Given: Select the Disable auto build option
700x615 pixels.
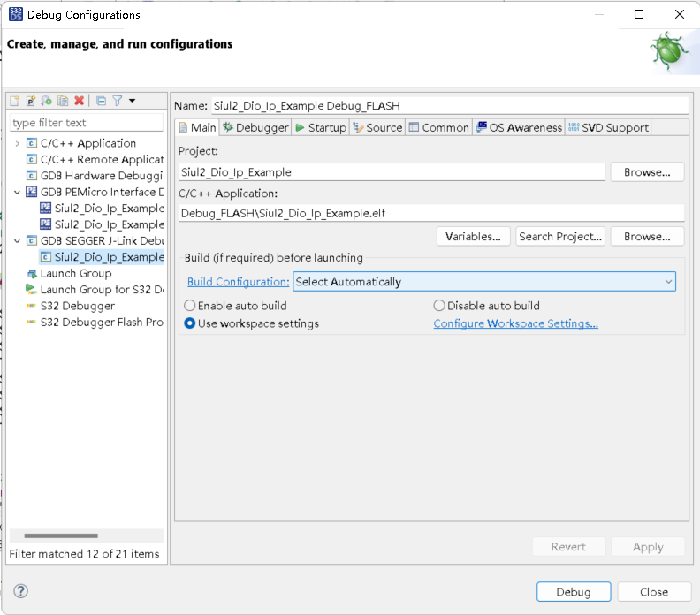Looking at the screenshot, I should (439, 306).
